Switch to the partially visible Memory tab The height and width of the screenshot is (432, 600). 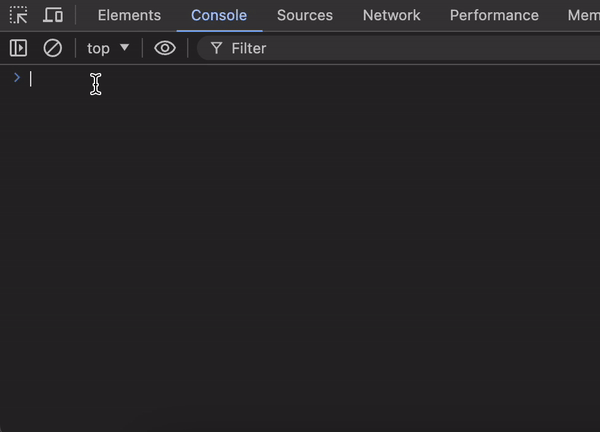tap(583, 15)
